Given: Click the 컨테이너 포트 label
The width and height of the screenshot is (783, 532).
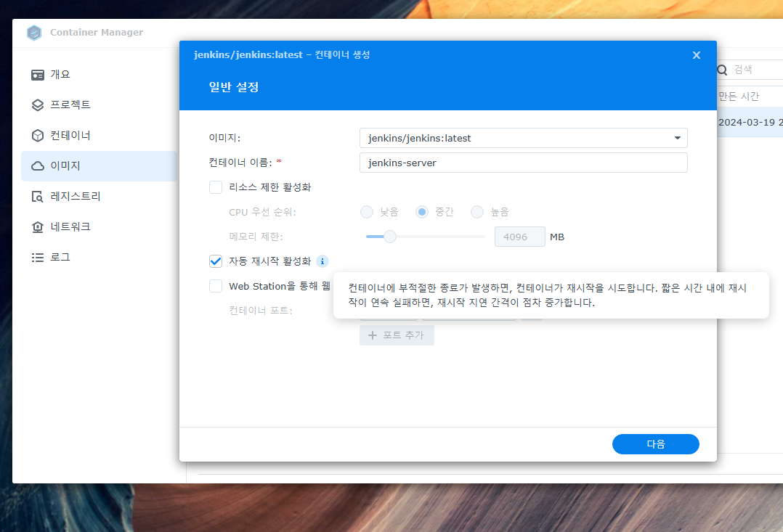Looking at the screenshot, I should point(260,311).
